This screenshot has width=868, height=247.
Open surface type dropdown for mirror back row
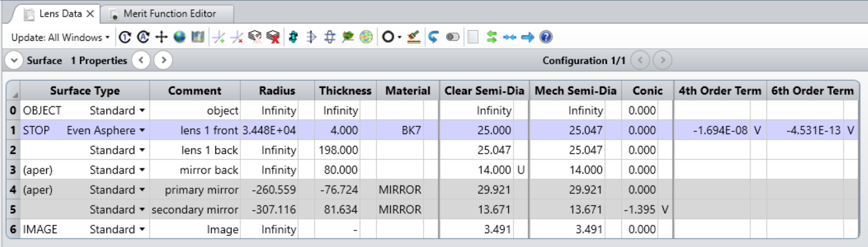coord(142,170)
